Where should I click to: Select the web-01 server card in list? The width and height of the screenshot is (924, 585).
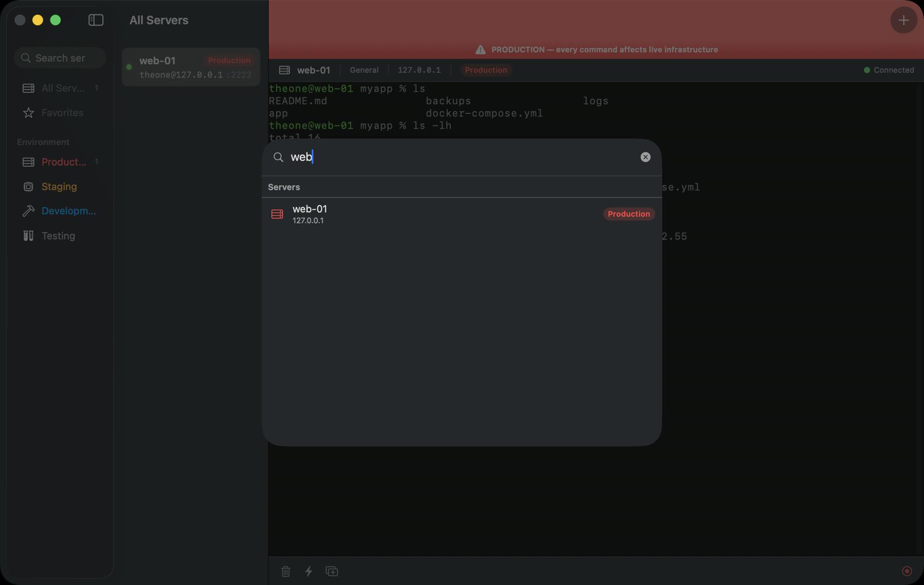[x=191, y=67]
